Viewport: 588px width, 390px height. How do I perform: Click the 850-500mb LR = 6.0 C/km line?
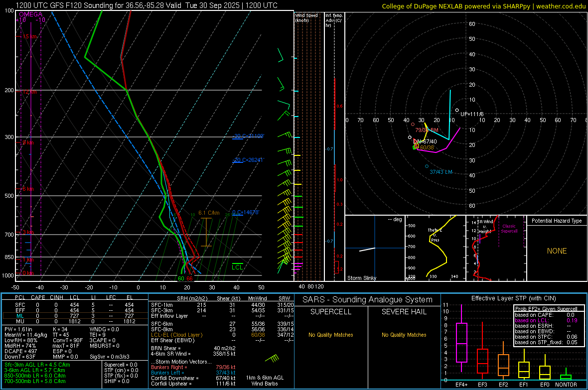tap(35, 376)
